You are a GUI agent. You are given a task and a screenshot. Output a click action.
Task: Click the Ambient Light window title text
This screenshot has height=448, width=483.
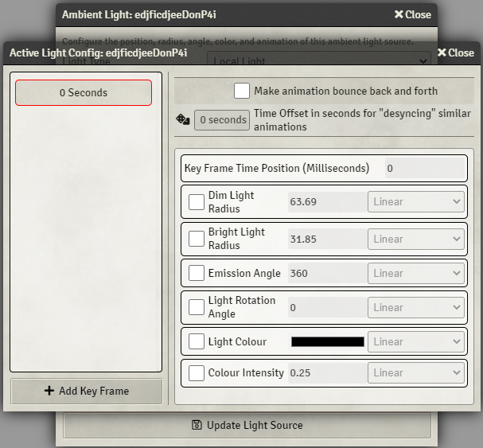point(139,14)
